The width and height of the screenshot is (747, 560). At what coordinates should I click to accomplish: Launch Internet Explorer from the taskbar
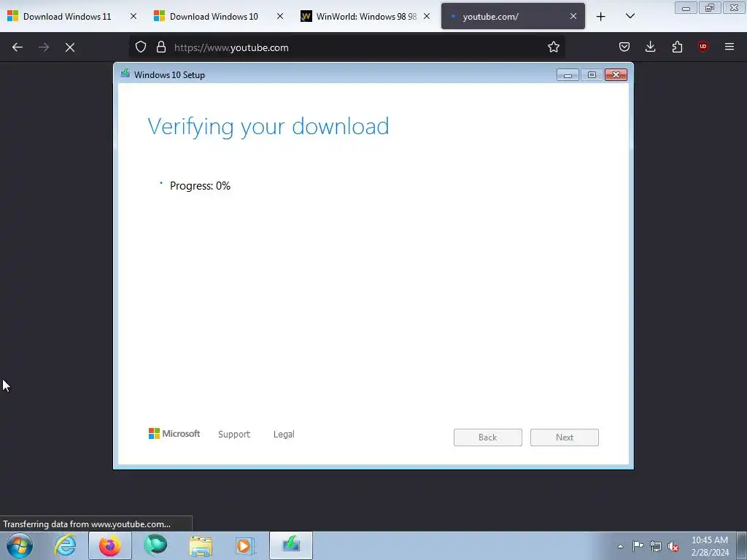(65, 545)
